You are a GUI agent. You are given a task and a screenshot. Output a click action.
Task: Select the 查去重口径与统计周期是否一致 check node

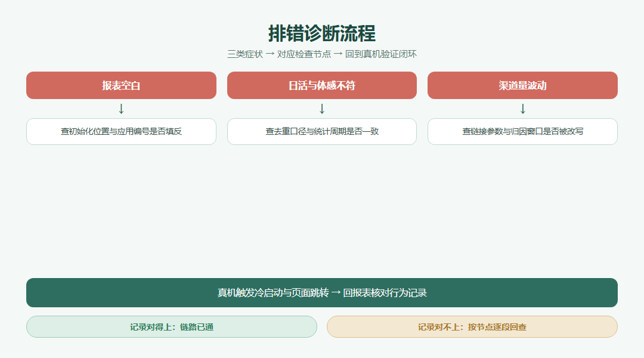click(x=322, y=131)
